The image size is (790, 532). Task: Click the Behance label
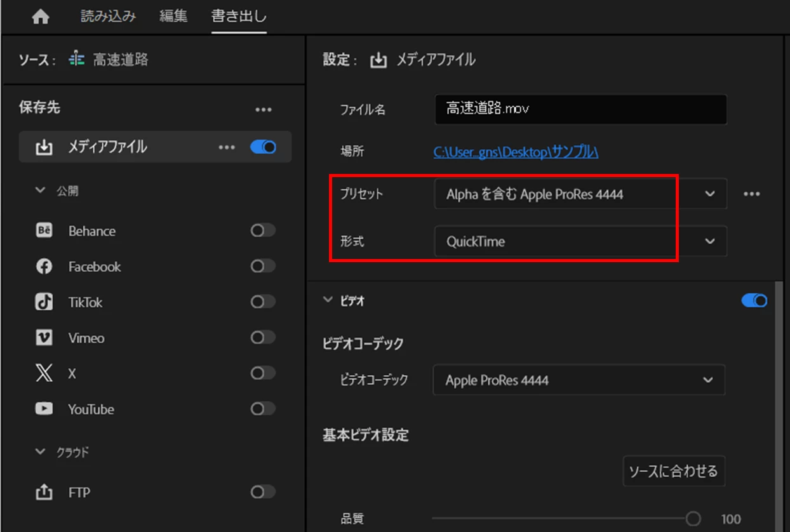(x=92, y=231)
